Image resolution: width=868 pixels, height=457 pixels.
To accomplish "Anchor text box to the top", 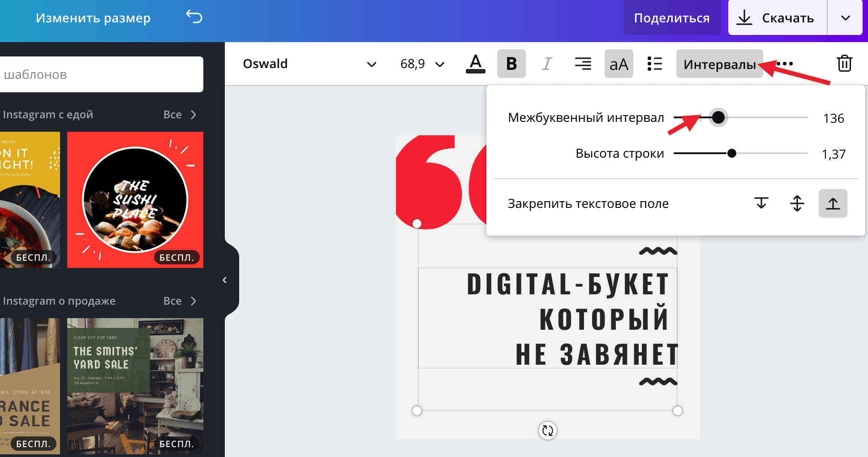I will tap(761, 203).
